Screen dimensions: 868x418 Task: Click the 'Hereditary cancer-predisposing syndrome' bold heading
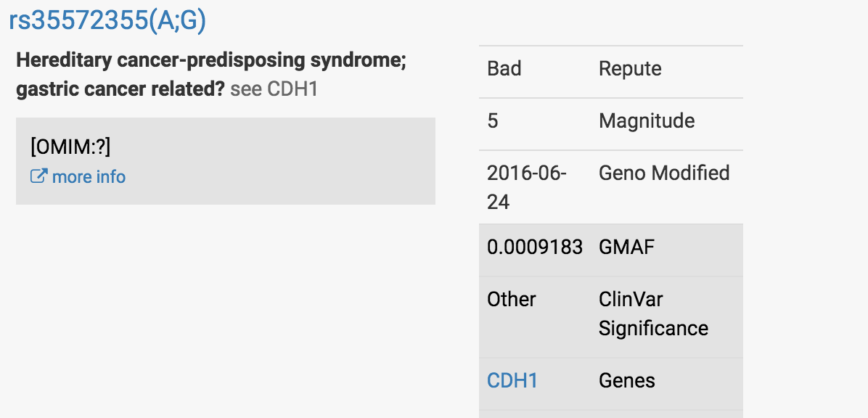tap(211, 60)
